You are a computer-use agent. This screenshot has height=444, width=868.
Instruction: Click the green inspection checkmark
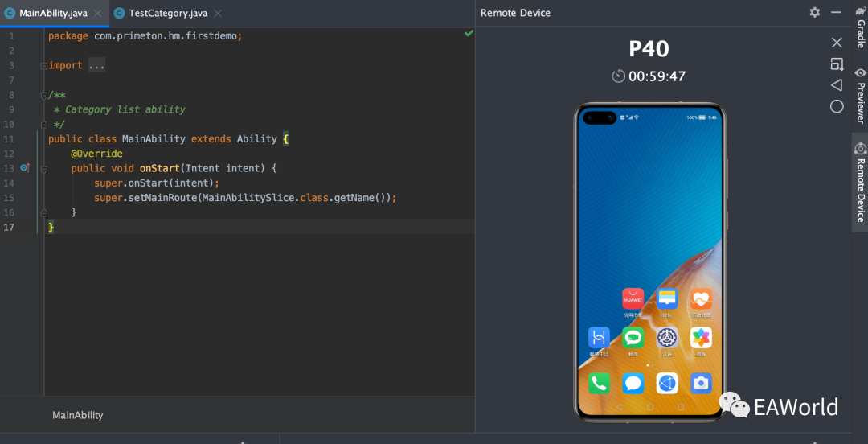(469, 34)
